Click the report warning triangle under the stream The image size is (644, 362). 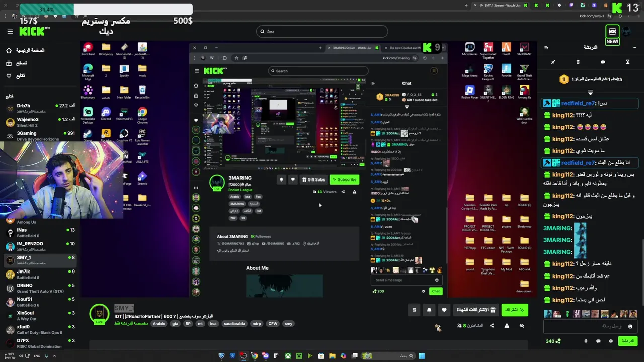pyautogui.click(x=507, y=325)
